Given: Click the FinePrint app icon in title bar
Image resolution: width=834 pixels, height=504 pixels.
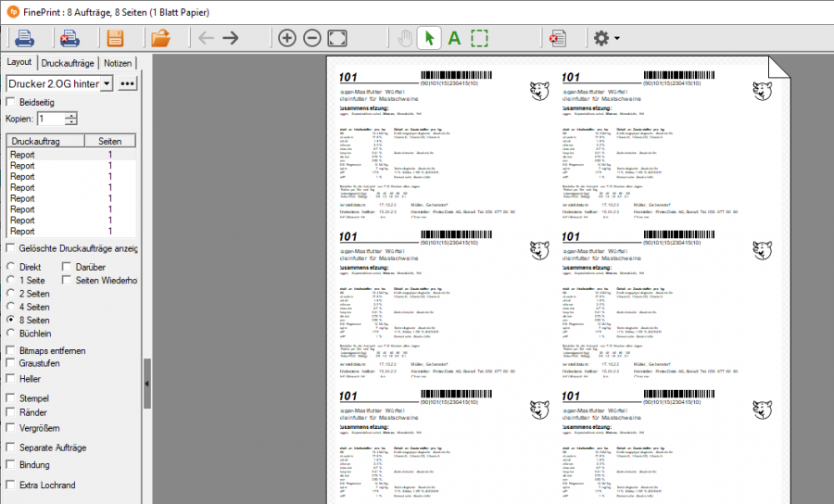Looking at the screenshot, I should [13, 12].
